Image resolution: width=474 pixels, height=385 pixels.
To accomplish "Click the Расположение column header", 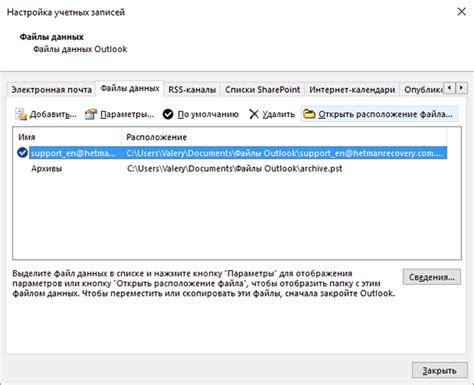I will [x=284, y=137].
